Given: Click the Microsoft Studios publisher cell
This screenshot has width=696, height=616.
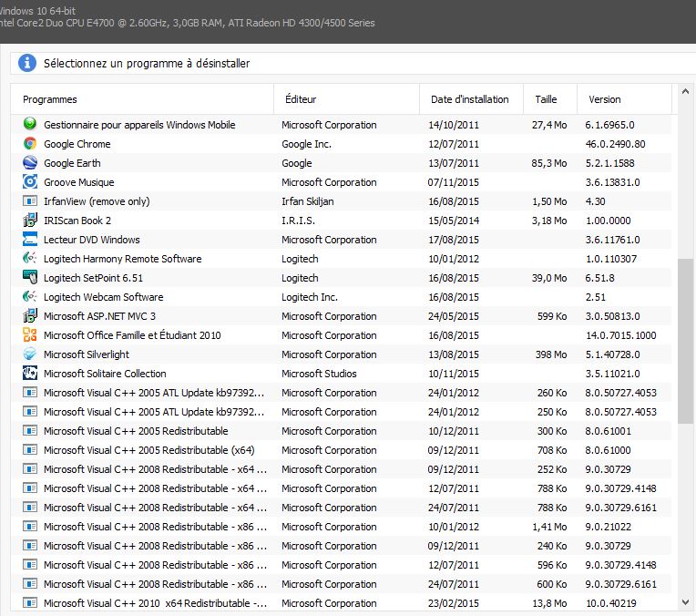Looking at the screenshot, I should [319, 373].
